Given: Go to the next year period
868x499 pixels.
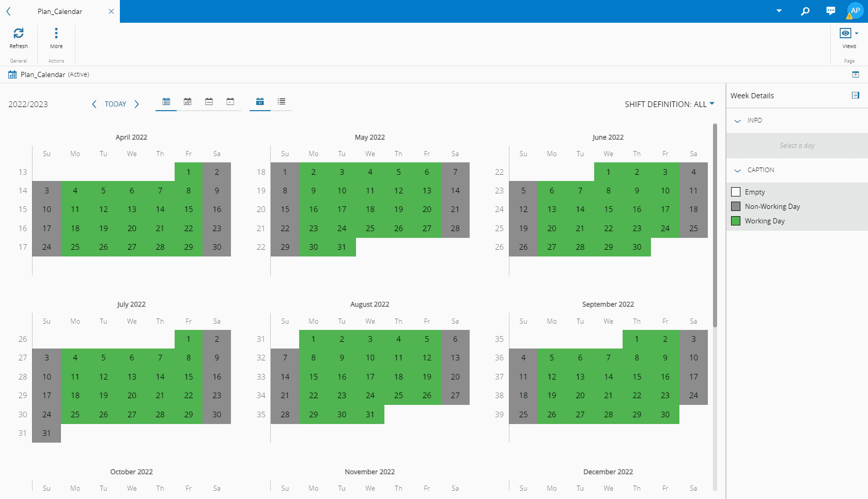Looking at the screenshot, I should tap(137, 104).
